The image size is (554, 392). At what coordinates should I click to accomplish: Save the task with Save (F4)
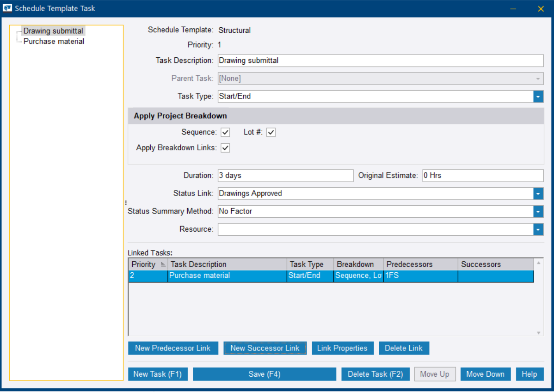264,374
